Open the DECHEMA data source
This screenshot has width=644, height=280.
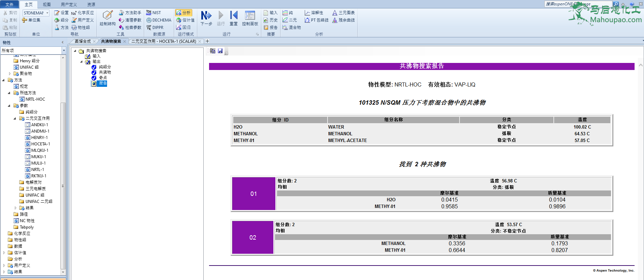(x=159, y=20)
